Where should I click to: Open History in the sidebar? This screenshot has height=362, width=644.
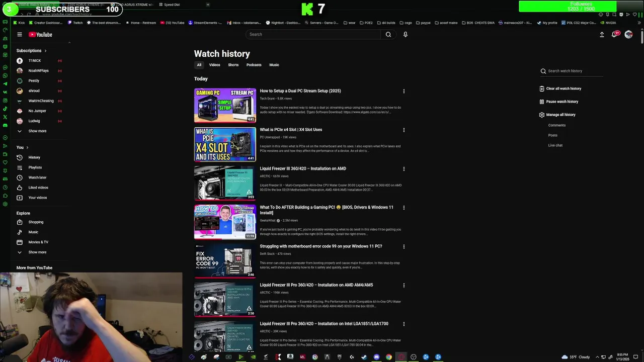34,157
